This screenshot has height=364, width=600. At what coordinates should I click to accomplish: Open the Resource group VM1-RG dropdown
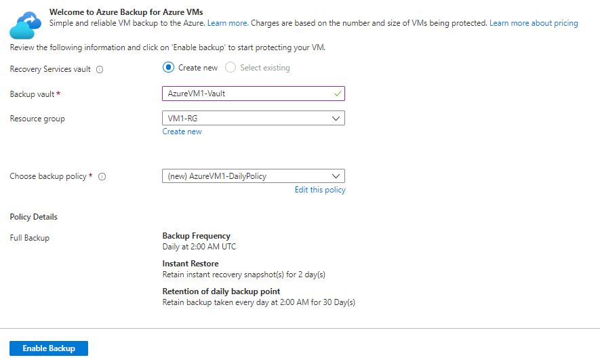pos(254,118)
